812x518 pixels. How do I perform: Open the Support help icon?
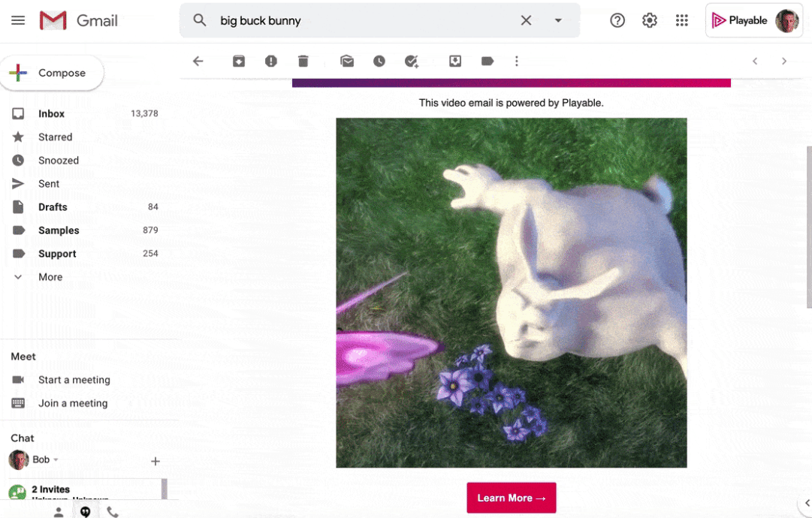(617, 20)
